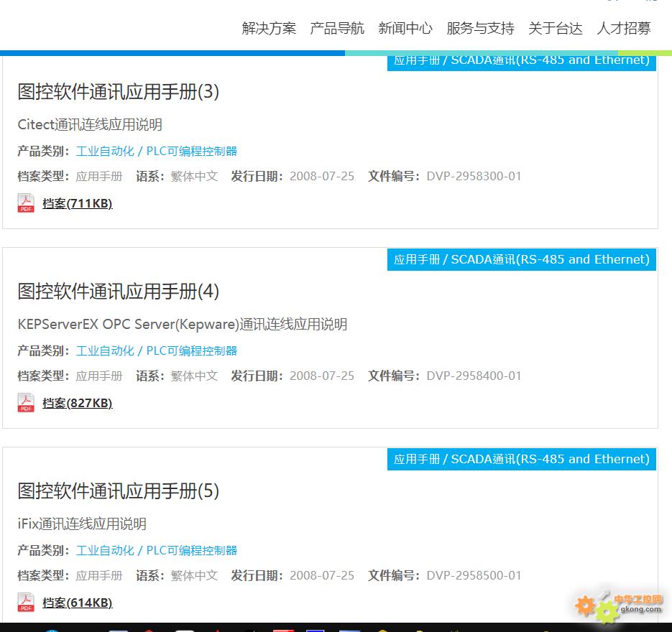Click the KEPServerEX OPC Server description text
The image size is (672, 632).
pos(182,324)
